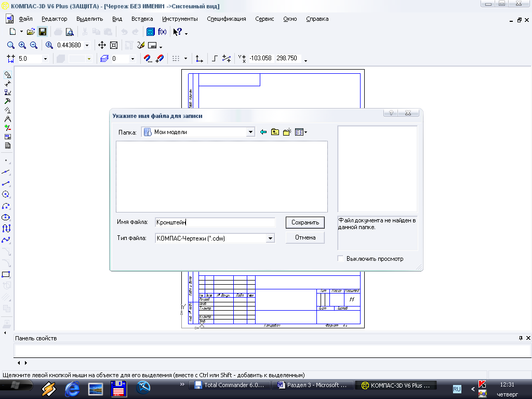Switch to Раздел 3 - Microsoft Word taskbar item
Screen dimensions: 532x399
[x=312, y=385]
